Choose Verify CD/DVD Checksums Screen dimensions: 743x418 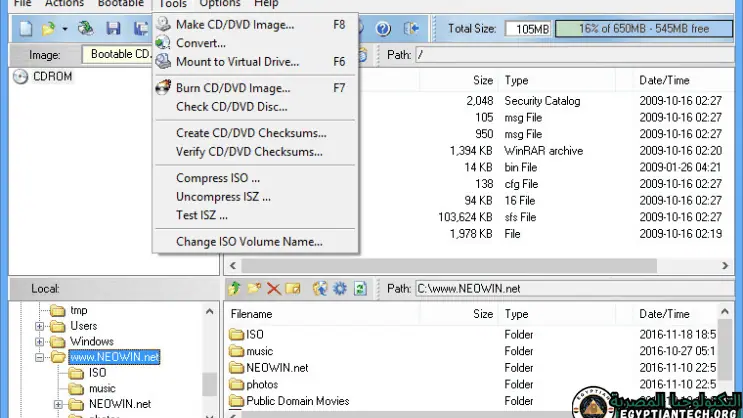coord(255,152)
